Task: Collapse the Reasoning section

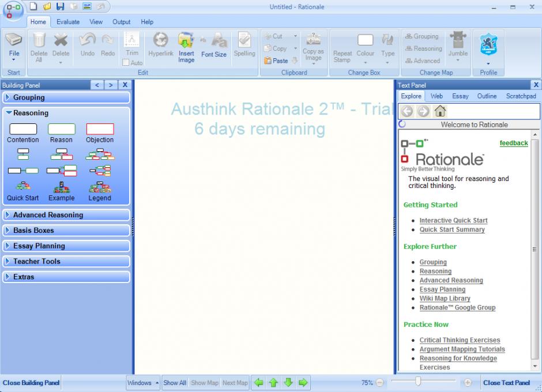Action: point(66,113)
